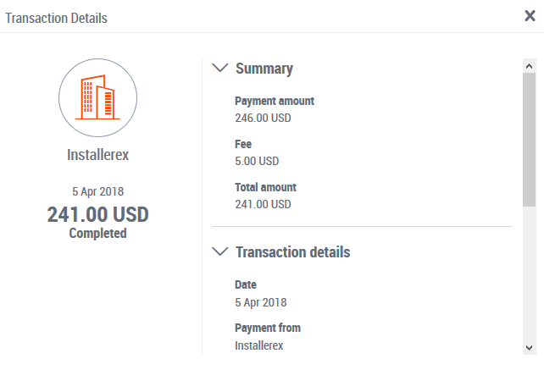The image size is (544, 392).
Task: Click the scrollbar down arrow
Action: (529, 348)
